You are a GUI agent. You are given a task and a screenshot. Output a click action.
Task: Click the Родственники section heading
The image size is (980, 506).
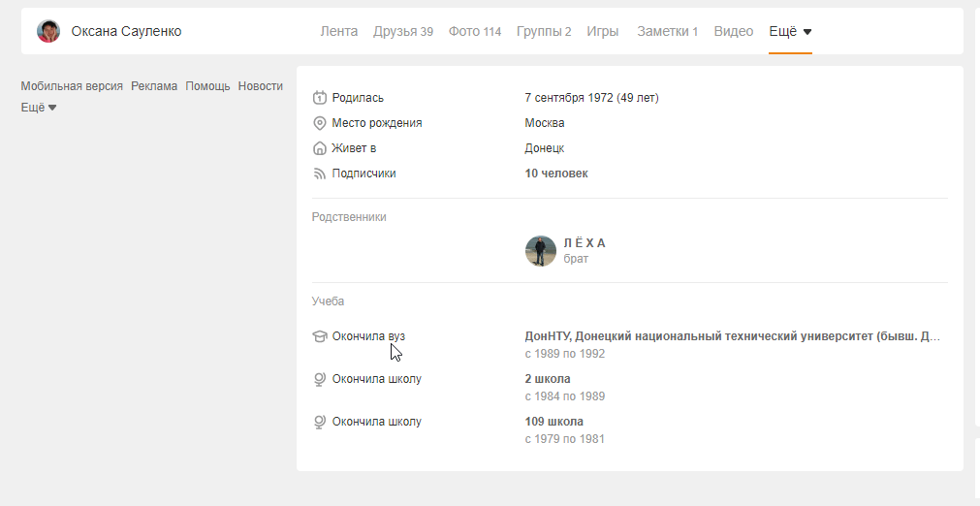(x=349, y=217)
